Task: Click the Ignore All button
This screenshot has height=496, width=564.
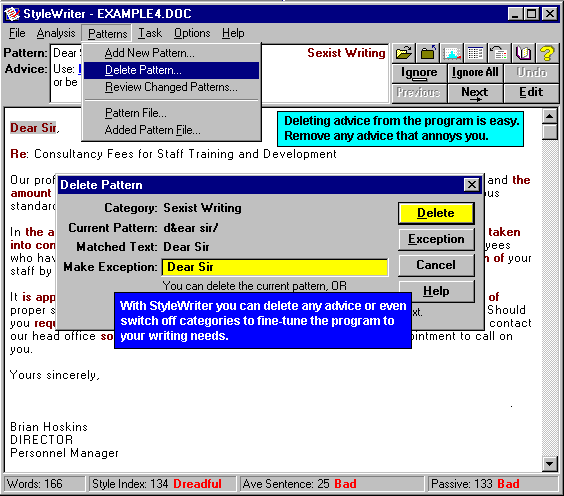Action: coord(475,73)
